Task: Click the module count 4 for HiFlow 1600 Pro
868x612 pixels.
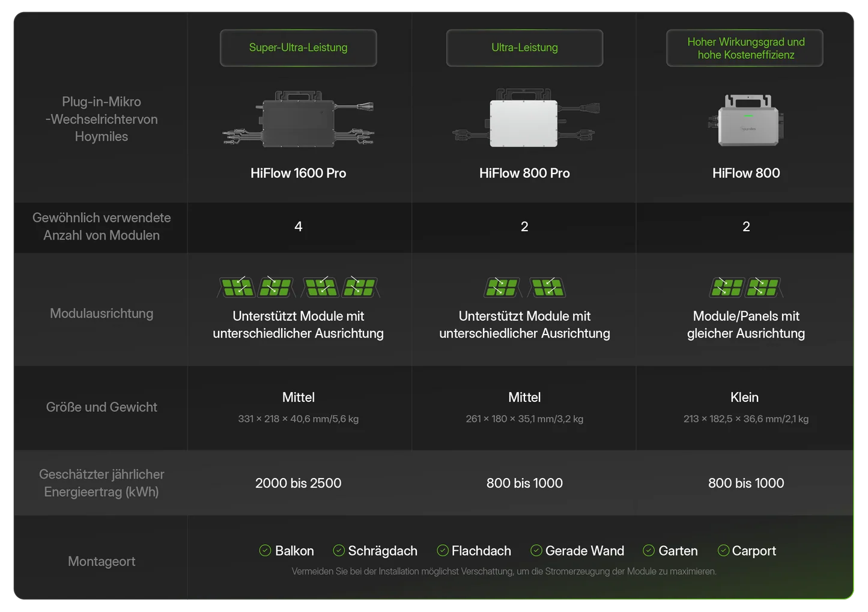Action: tap(299, 226)
